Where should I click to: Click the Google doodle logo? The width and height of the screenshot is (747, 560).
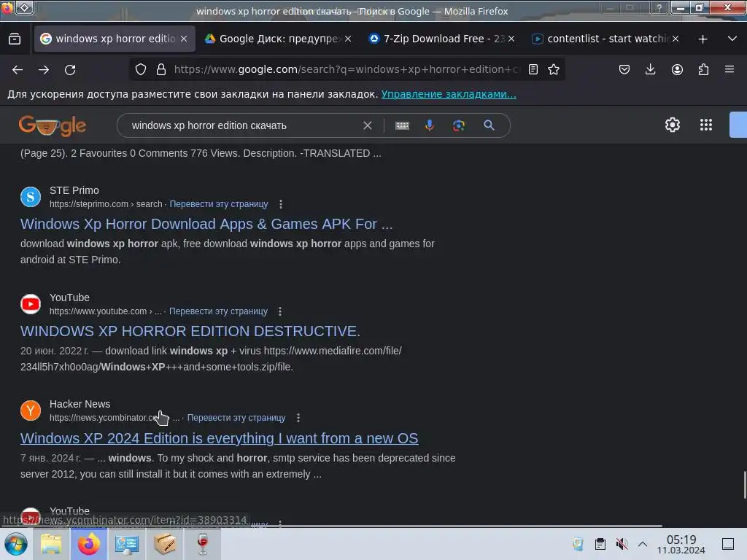point(53,125)
